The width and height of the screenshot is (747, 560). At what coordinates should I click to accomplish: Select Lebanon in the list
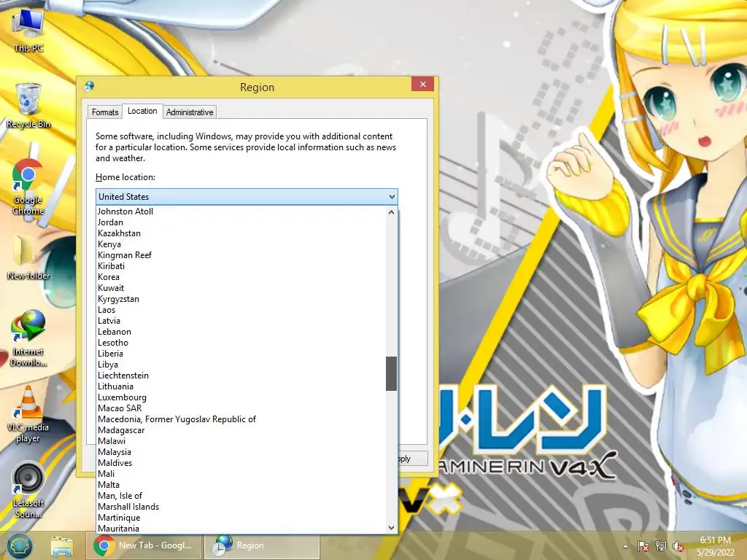pyautogui.click(x=241, y=332)
